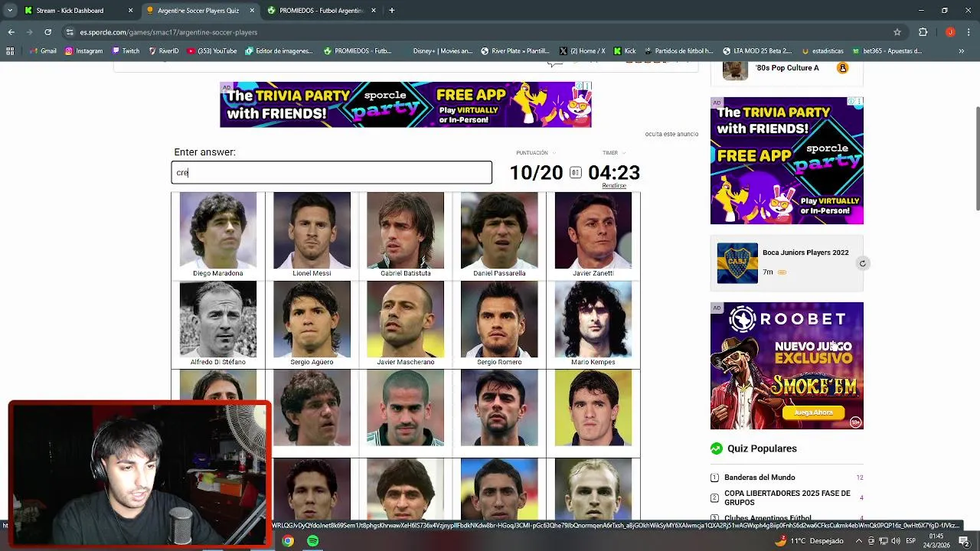980x551 pixels.
Task: Click the Diego Maradona photo
Action: point(218,230)
